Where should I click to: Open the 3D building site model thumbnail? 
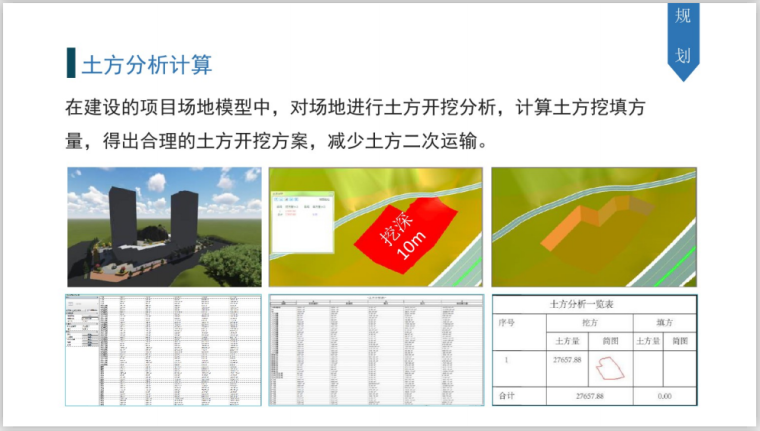click(163, 227)
